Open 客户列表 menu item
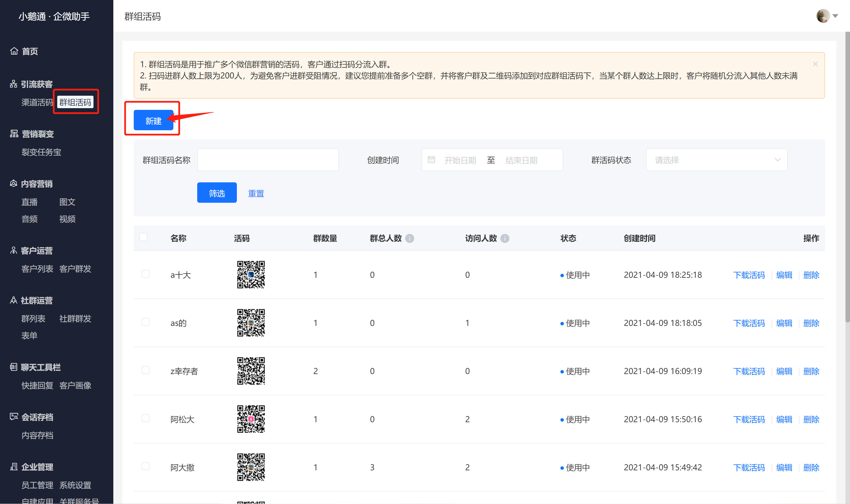The height and width of the screenshot is (504, 850). click(x=37, y=269)
